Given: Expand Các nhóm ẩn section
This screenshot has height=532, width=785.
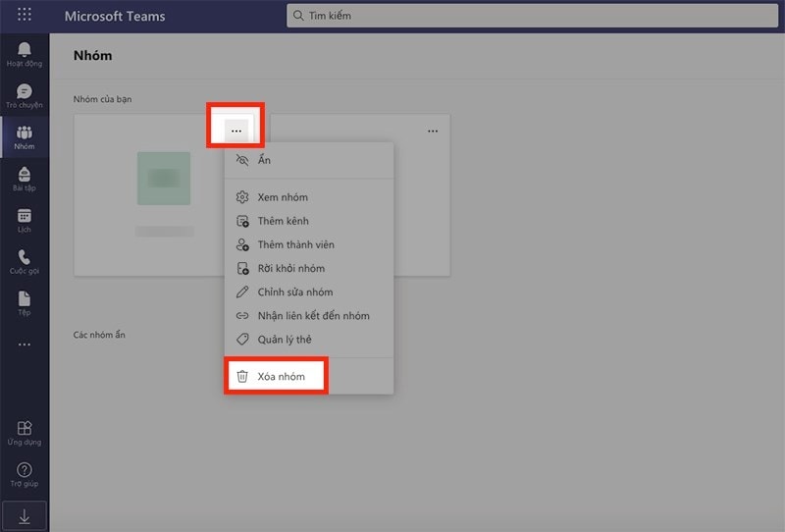Looking at the screenshot, I should pyautogui.click(x=99, y=335).
